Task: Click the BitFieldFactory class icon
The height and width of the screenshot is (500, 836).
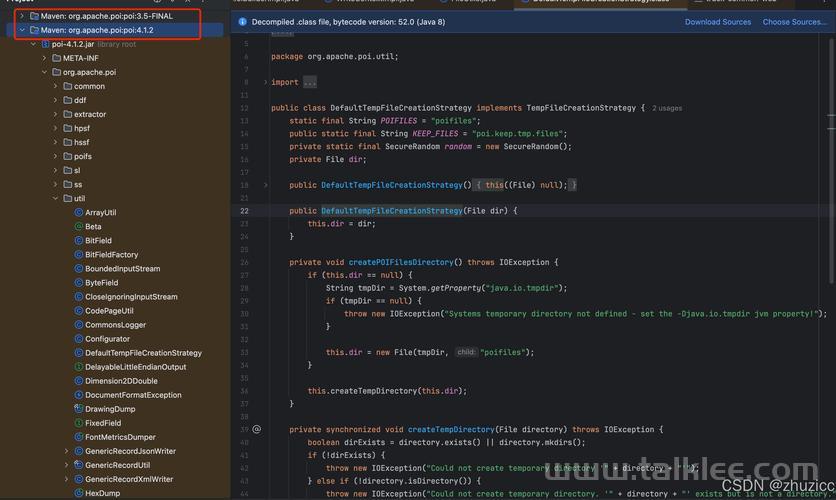Action: (78, 255)
